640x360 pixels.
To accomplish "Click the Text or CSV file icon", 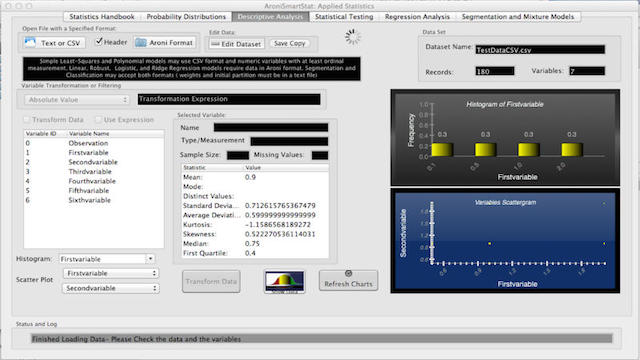I will point(30,42).
